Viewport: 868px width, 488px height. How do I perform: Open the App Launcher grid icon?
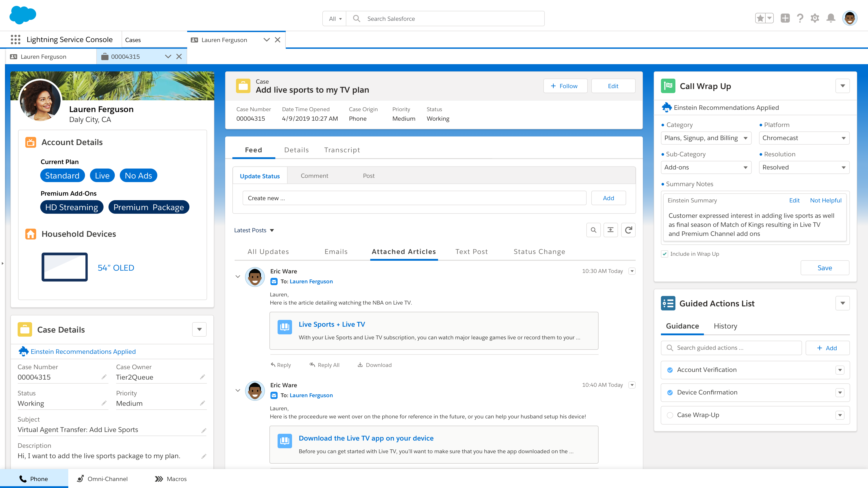16,39
